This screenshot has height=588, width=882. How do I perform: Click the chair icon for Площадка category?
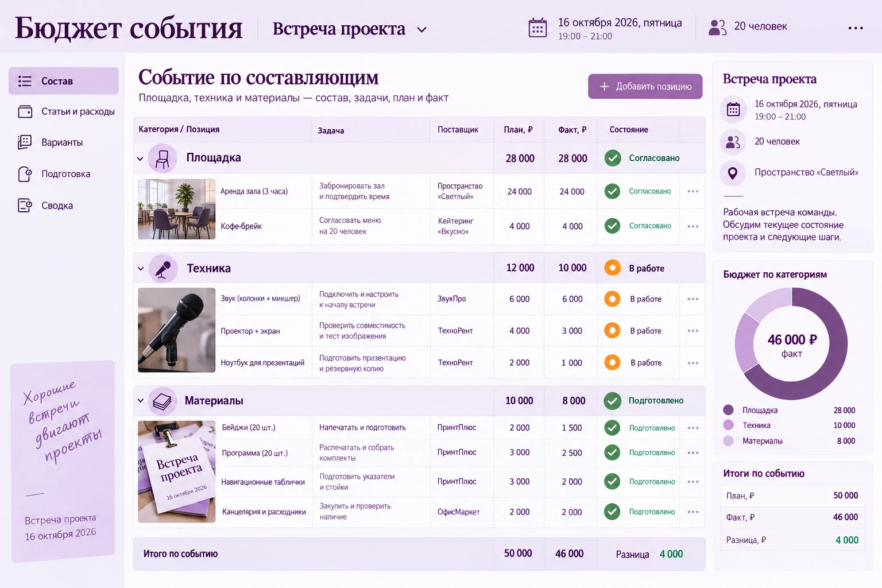click(x=163, y=158)
